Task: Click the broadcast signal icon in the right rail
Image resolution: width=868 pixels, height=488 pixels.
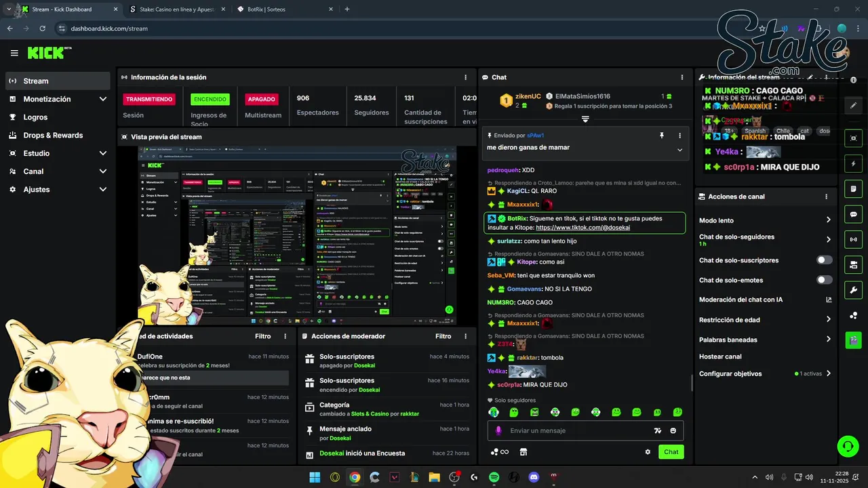Action: click(x=853, y=239)
